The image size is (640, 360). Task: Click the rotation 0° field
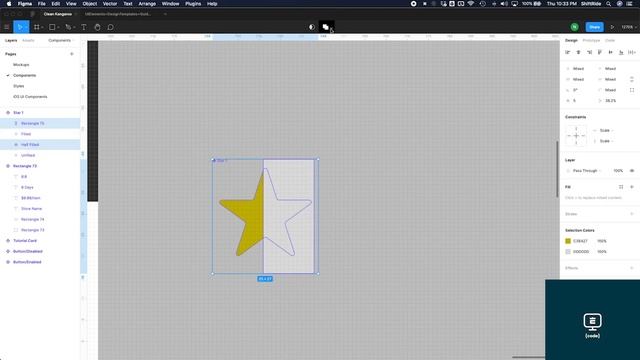point(575,90)
